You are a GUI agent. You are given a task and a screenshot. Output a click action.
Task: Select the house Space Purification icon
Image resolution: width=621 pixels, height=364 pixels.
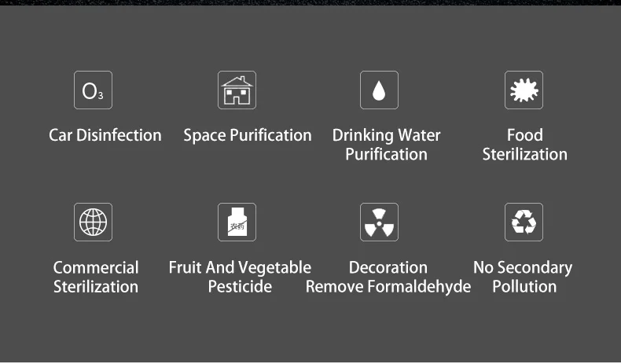click(x=237, y=90)
